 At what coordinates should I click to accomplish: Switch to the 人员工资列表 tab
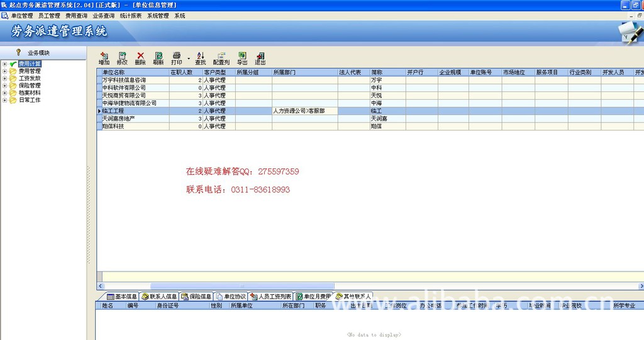coord(271,296)
